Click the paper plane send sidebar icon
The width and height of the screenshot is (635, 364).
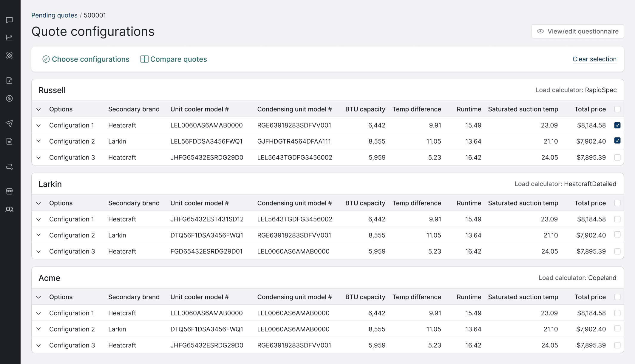[x=9, y=123]
